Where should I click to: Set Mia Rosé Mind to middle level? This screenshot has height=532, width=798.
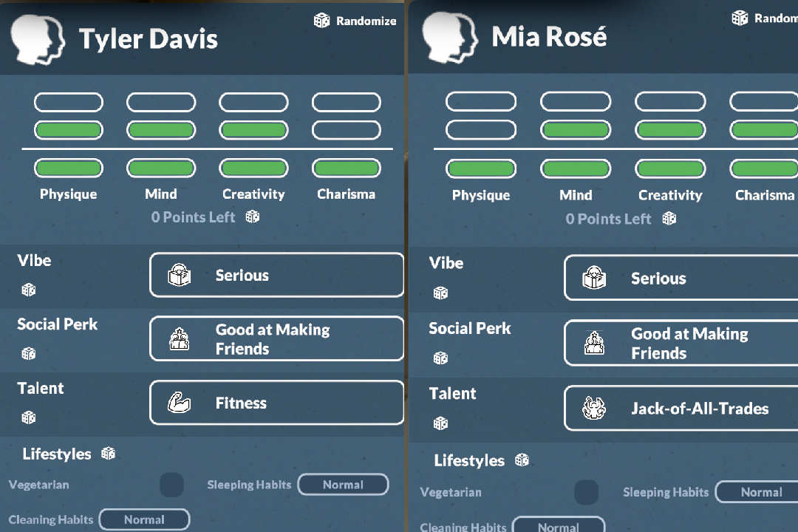click(576, 130)
